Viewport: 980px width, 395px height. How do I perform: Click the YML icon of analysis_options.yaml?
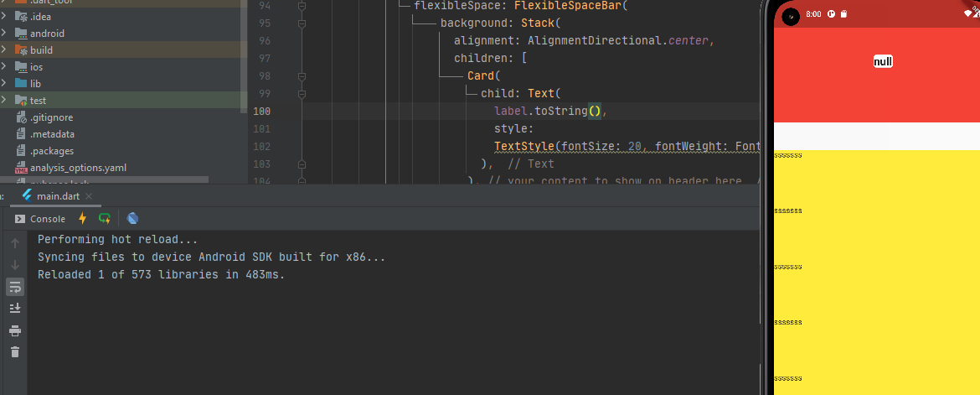(21, 168)
